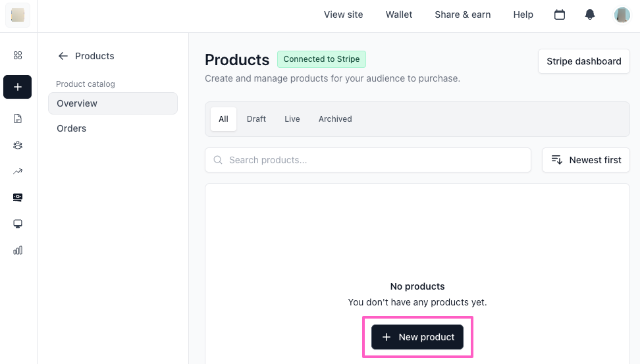Viewport: 640px width, 364px height.
Task: Select the monetization cash icon in sidebar
Action: pyautogui.click(x=18, y=197)
